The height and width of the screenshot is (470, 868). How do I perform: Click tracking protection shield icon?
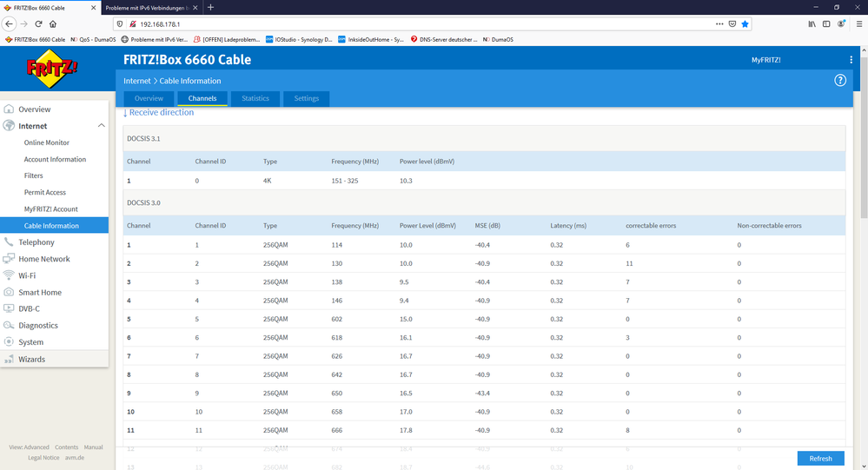[x=120, y=23]
